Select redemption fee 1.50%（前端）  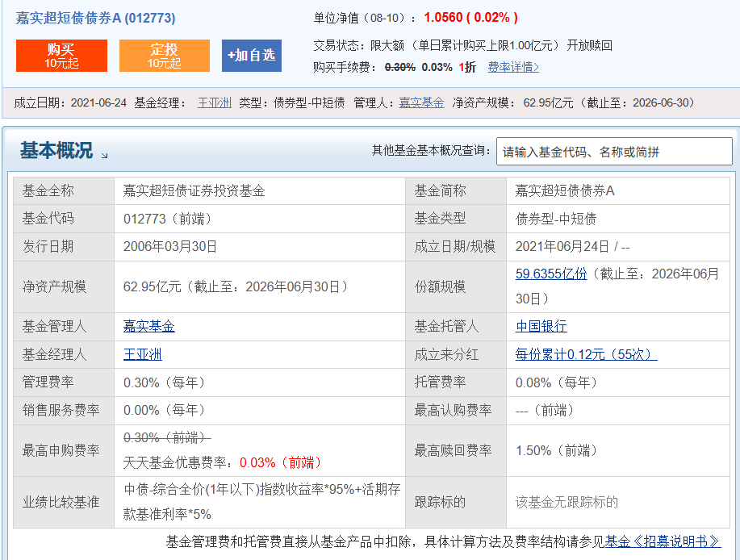point(558,450)
